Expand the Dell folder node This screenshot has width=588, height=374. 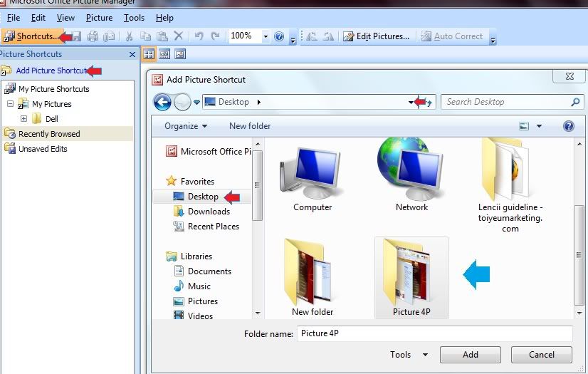tap(23, 118)
